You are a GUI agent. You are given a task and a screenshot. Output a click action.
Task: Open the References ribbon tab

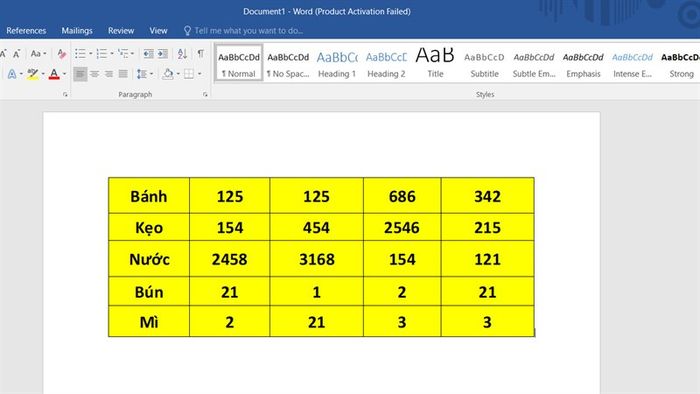(x=26, y=31)
